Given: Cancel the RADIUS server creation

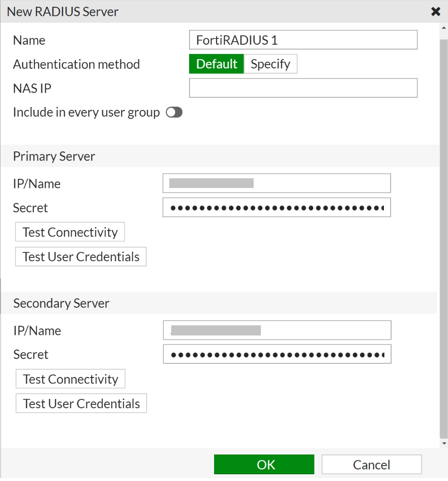Looking at the screenshot, I should (371, 465).
